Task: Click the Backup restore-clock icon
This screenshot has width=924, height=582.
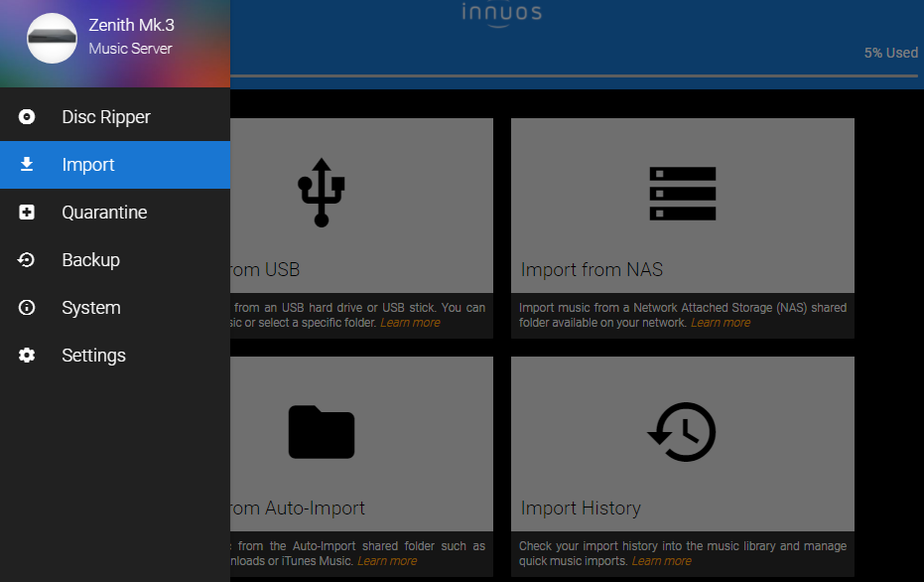Action: (x=27, y=260)
